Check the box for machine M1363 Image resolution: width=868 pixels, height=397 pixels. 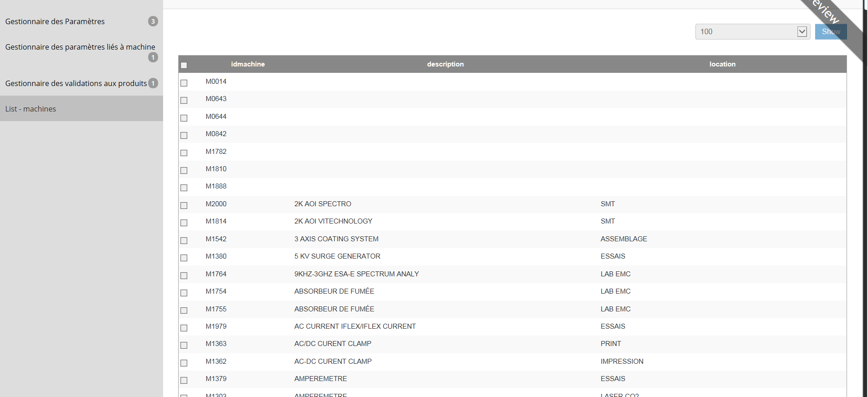tap(184, 345)
